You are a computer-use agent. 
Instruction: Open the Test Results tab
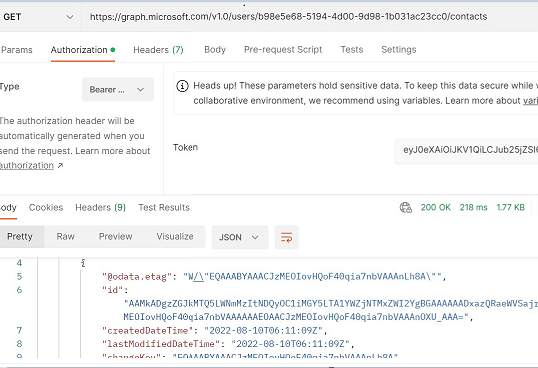[x=164, y=207]
